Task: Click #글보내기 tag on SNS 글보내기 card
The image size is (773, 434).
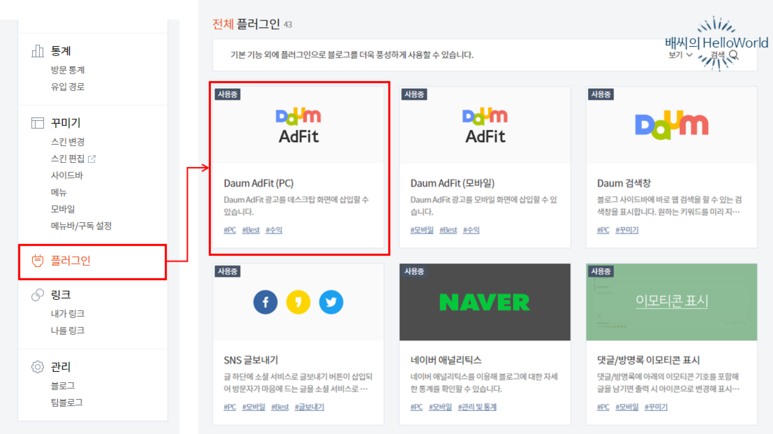Action: pyautogui.click(x=309, y=407)
